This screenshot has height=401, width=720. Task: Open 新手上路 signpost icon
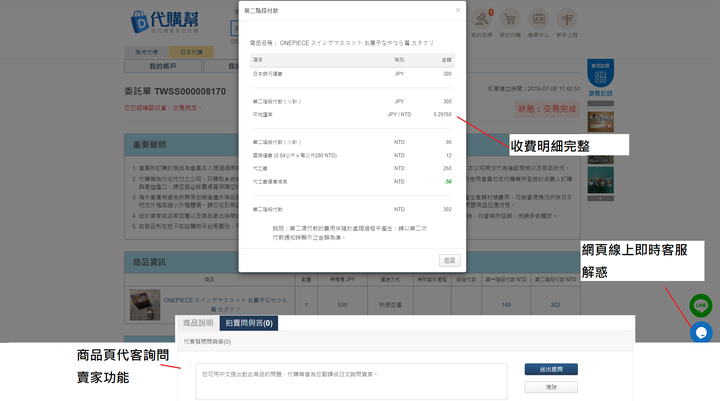click(x=567, y=19)
